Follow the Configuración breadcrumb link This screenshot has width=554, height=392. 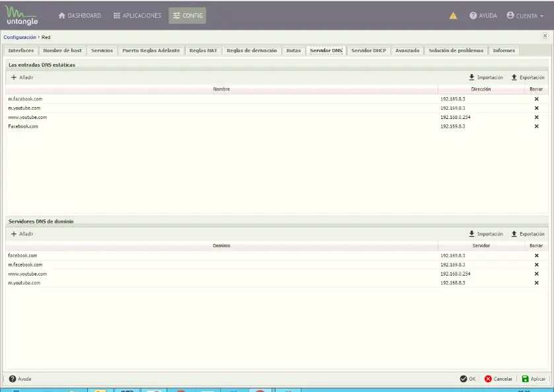(x=20, y=37)
